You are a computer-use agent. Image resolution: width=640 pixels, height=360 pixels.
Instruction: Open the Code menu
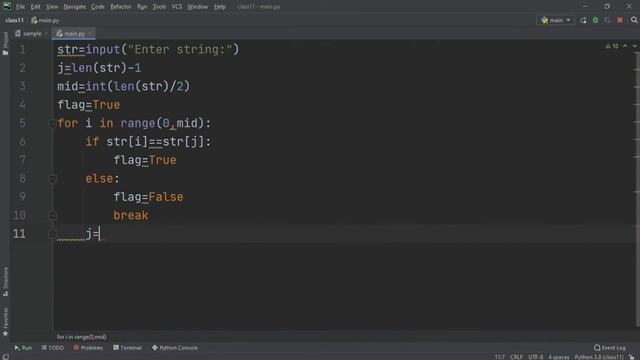pyautogui.click(x=98, y=7)
